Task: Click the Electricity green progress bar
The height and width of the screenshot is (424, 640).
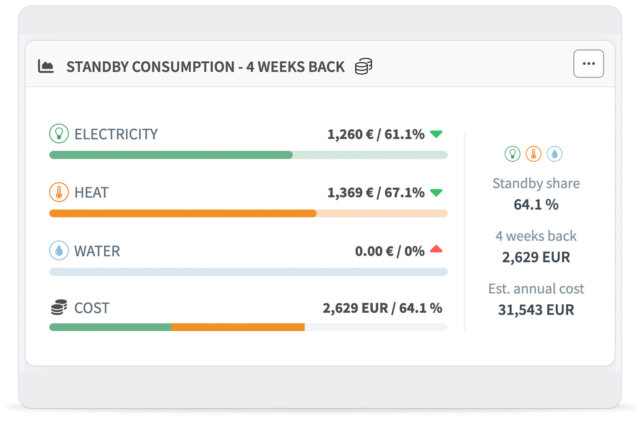Action: pyautogui.click(x=170, y=155)
